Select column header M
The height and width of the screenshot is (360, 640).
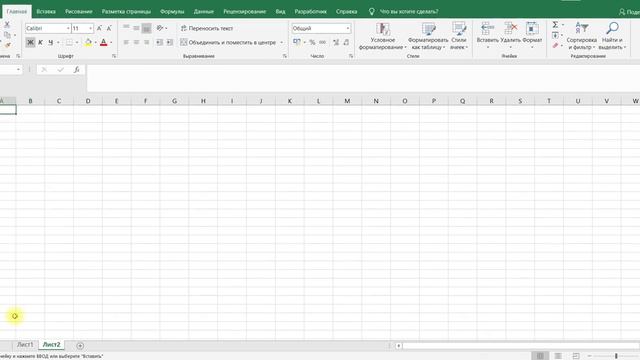pyautogui.click(x=347, y=101)
